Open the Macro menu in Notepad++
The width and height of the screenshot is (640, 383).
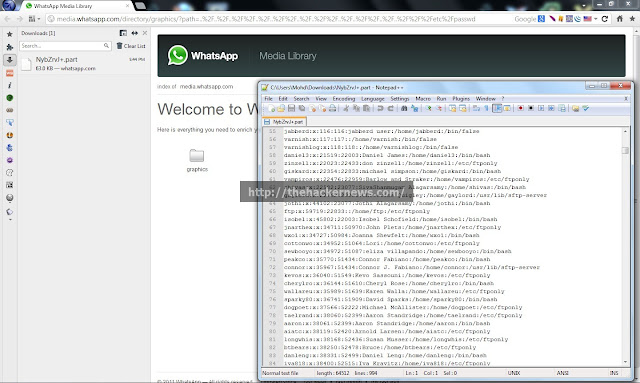tap(423, 99)
